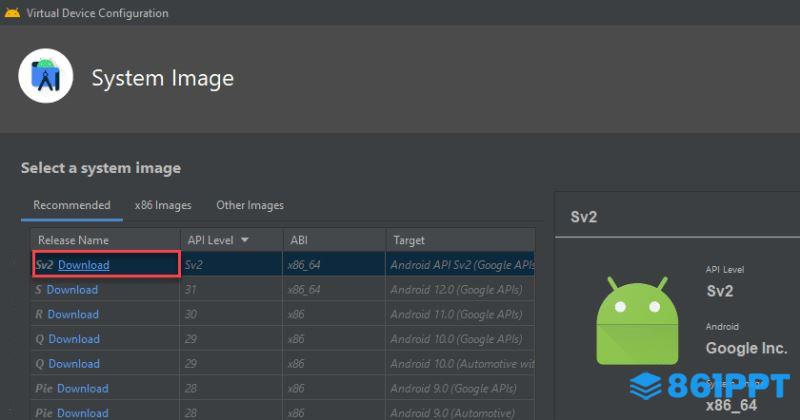Download Pie Android 9.0 Automotive image
This screenshot has width=800, height=420.
point(83,413)
